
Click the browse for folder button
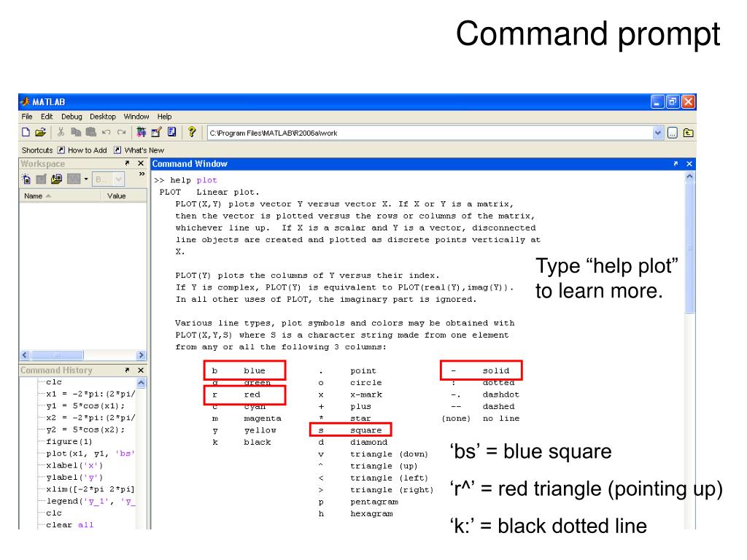(672, 133)
